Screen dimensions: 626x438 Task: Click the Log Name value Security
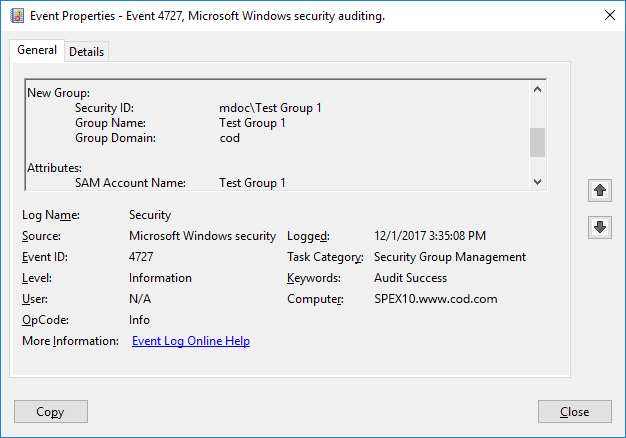[x=150, y=215]
